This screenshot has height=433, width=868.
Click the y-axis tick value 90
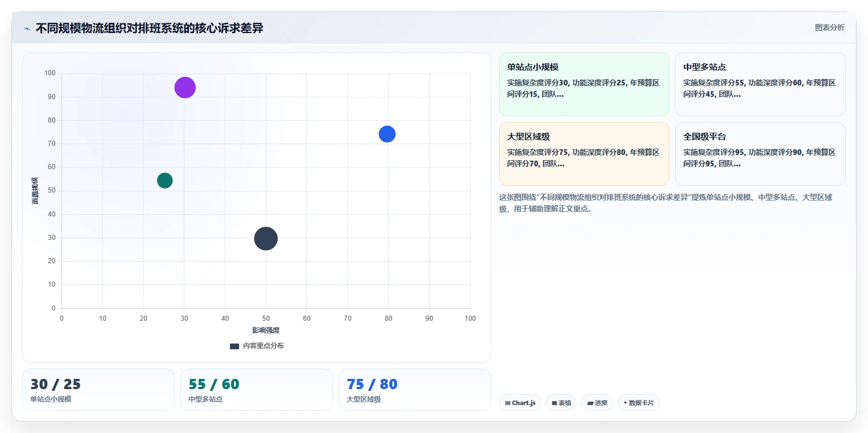click(52, 97)
